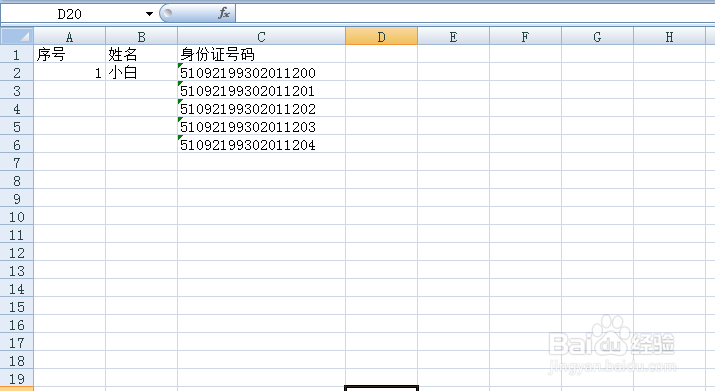
Task: Select column C header
Action: coord(261,36)
